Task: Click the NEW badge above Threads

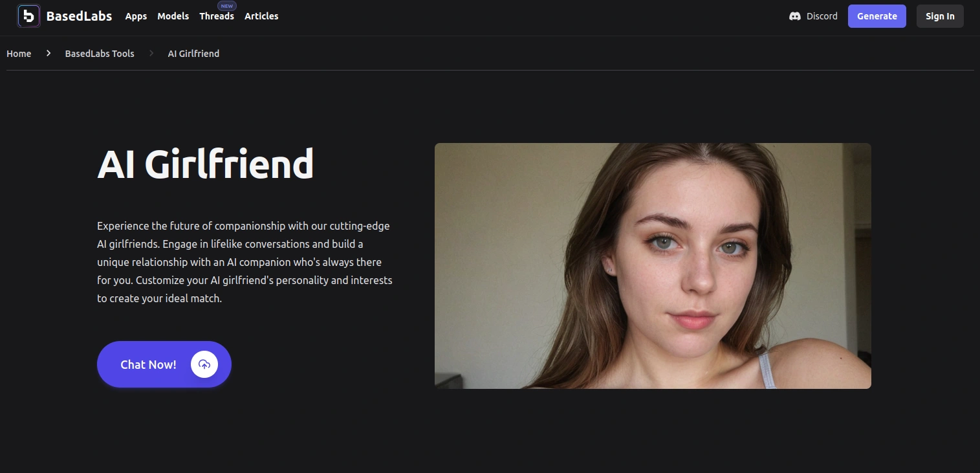Action: 227,6
